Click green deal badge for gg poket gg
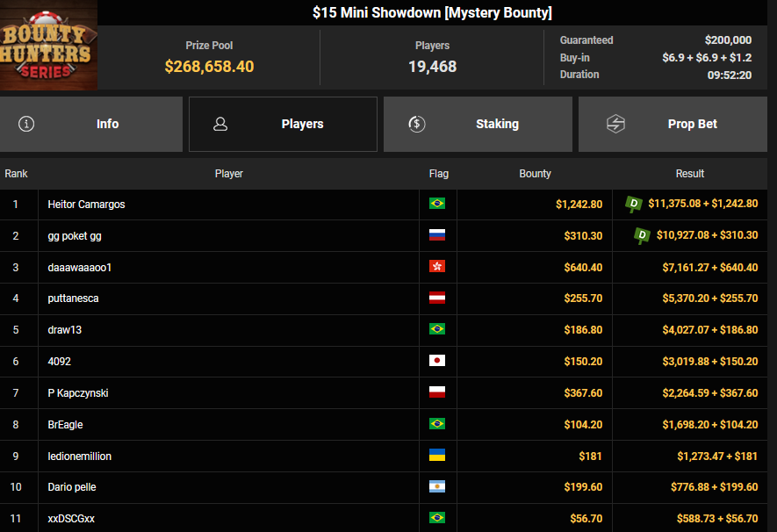 point(642,235)
